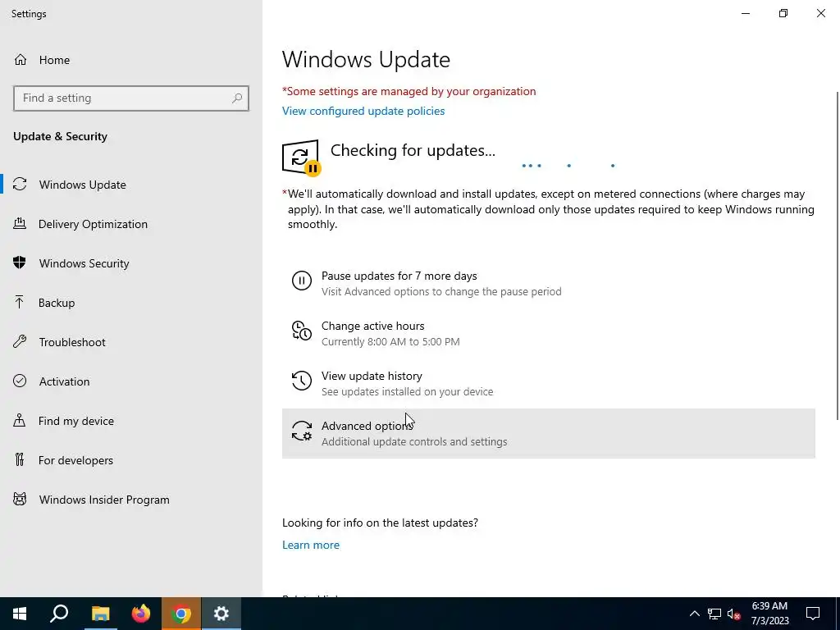Open View update history
The height and width of the screenshot is (630, 840).
549,383
